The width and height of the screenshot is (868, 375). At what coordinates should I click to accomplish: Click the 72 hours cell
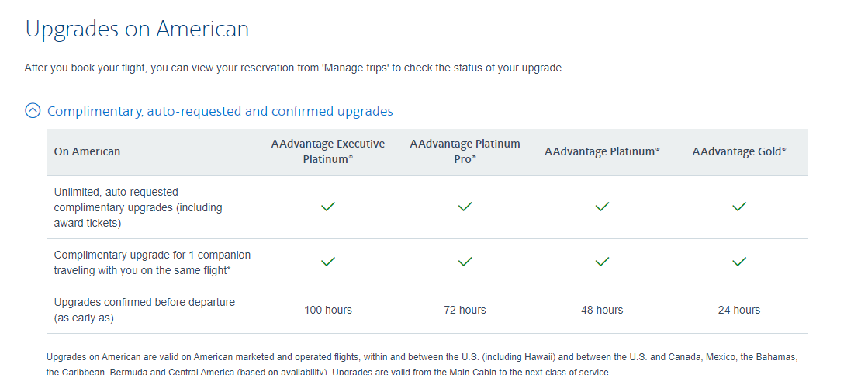pos(465,310)
